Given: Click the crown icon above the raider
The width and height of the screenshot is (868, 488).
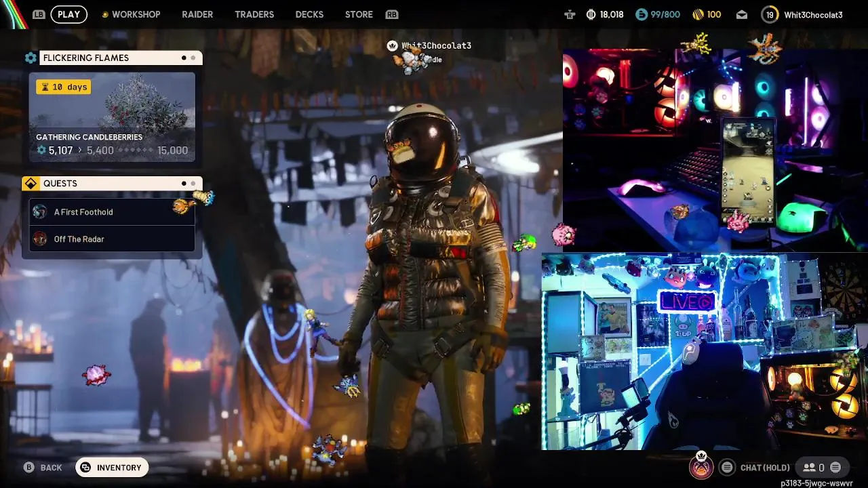Looking at the screenshot, I should (392, 45).
